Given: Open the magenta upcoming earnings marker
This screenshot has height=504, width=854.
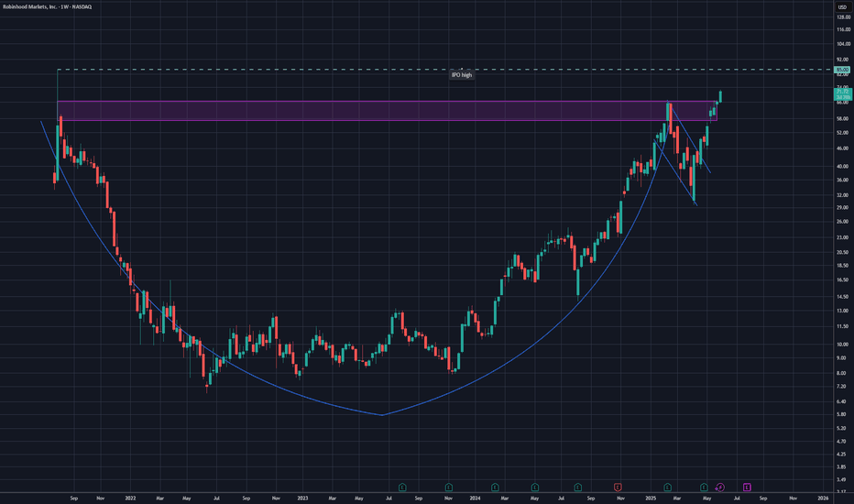Looking at the screenshot, I should 747,488.
